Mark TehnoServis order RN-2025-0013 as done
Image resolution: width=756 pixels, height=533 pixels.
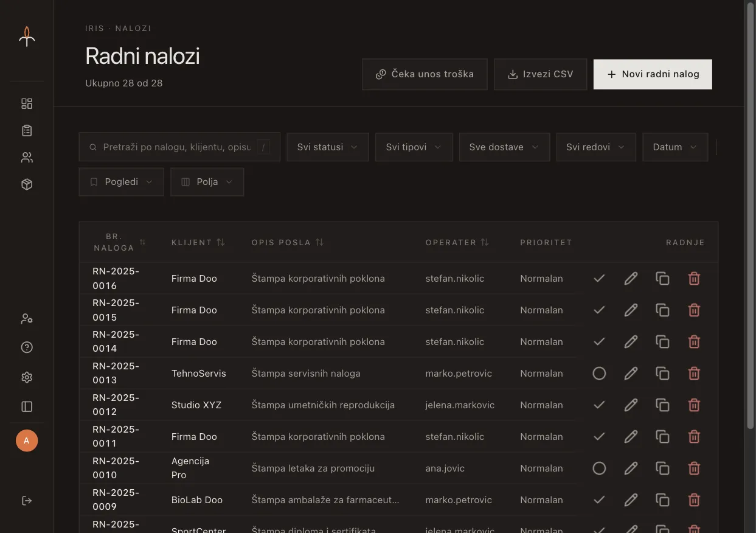(599, 374)
